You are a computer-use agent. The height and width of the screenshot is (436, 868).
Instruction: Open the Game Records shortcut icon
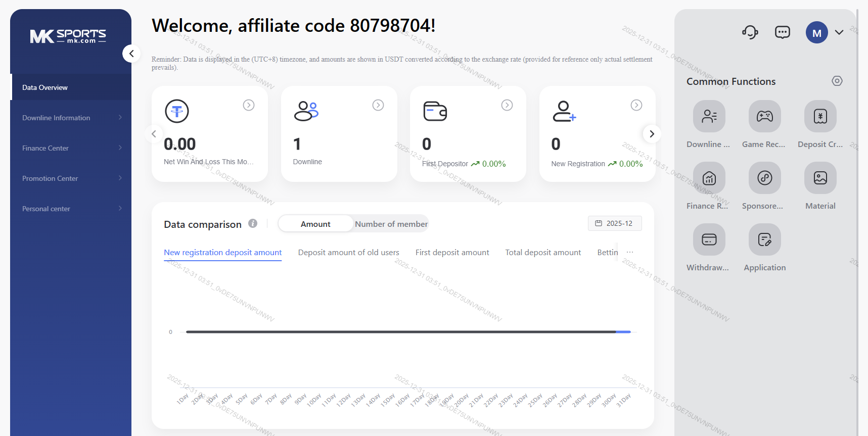764,116
